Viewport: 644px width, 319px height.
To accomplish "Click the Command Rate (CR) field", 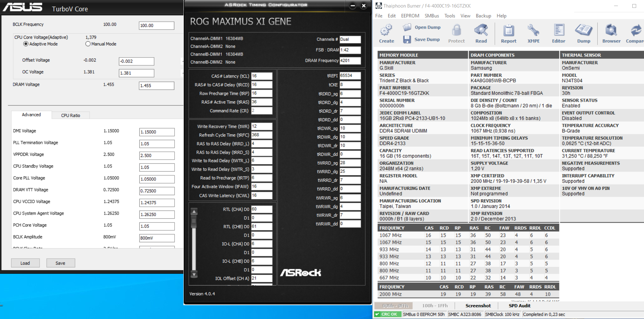I will (262, 111).
